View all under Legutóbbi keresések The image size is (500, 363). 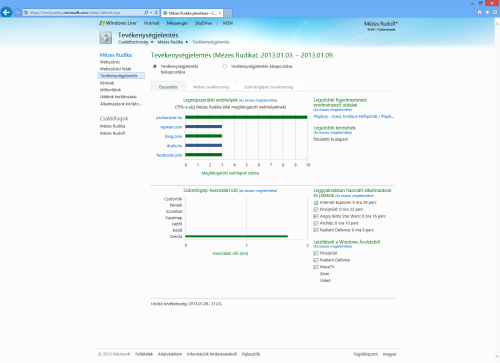click(x=333, y=133)
